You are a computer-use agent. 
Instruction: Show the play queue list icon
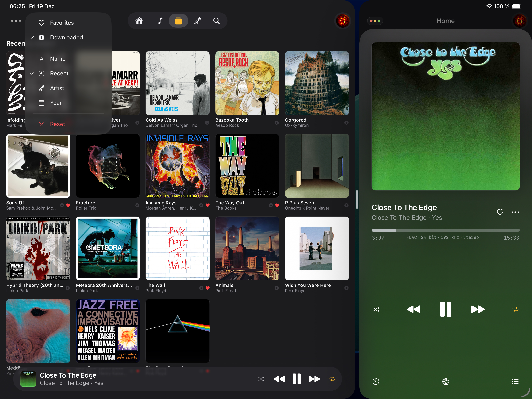tap(515, 381)
